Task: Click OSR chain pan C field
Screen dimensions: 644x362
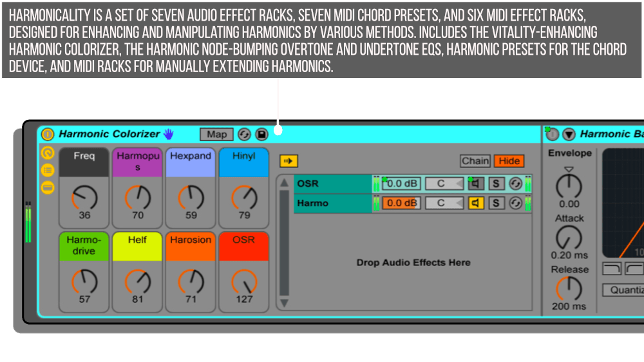Action: (x=444, y=184)
